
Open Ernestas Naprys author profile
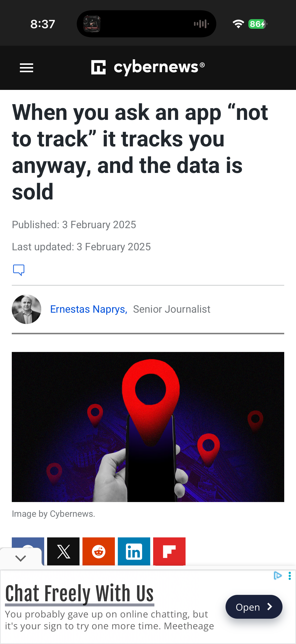coord(89,309)
